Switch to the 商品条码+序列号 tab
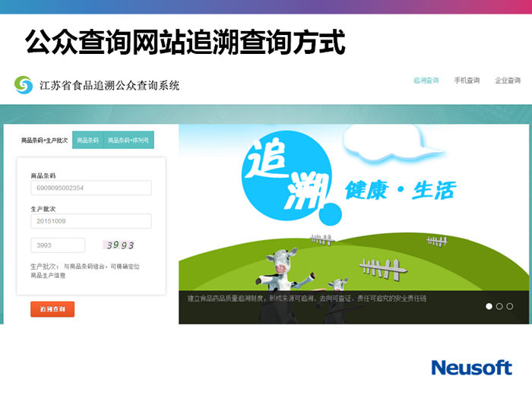532x395 pixels. tap(128, 140)
